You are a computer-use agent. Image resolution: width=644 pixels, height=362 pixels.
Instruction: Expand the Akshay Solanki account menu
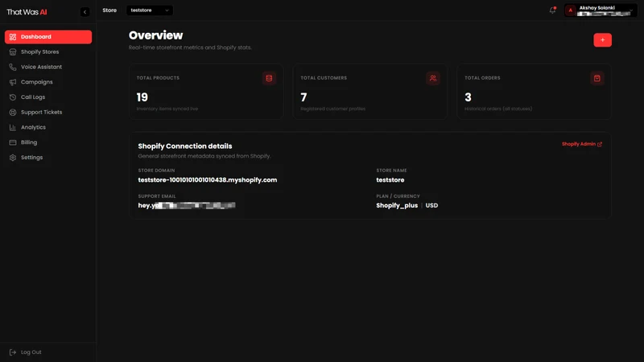(x=601, y=10)
